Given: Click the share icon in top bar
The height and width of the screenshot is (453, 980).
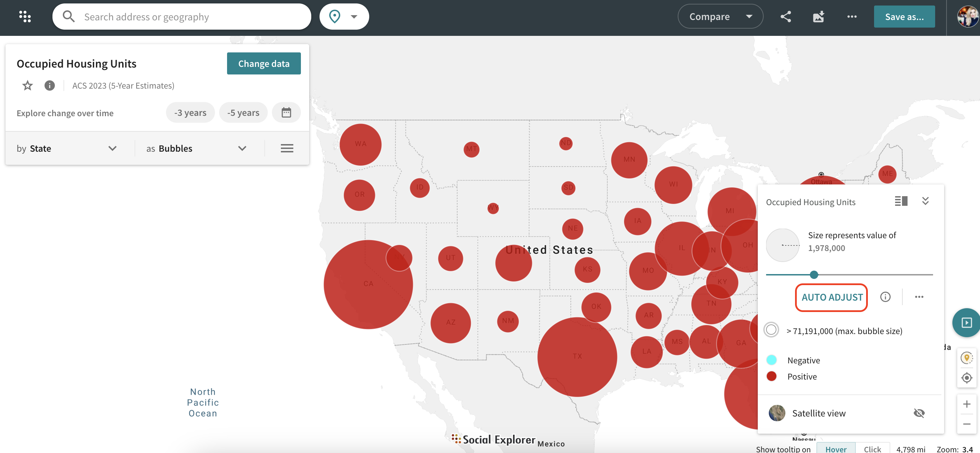Looking at the screenshot, I should pyautogui.click(x=786, y=16).
